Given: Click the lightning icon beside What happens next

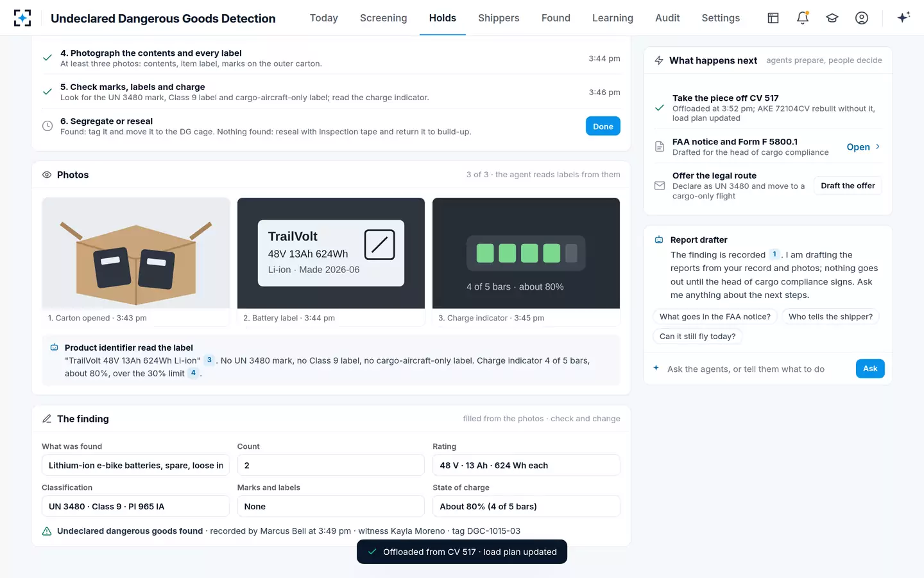Looking at the screenshot, I should pos(659,60).
